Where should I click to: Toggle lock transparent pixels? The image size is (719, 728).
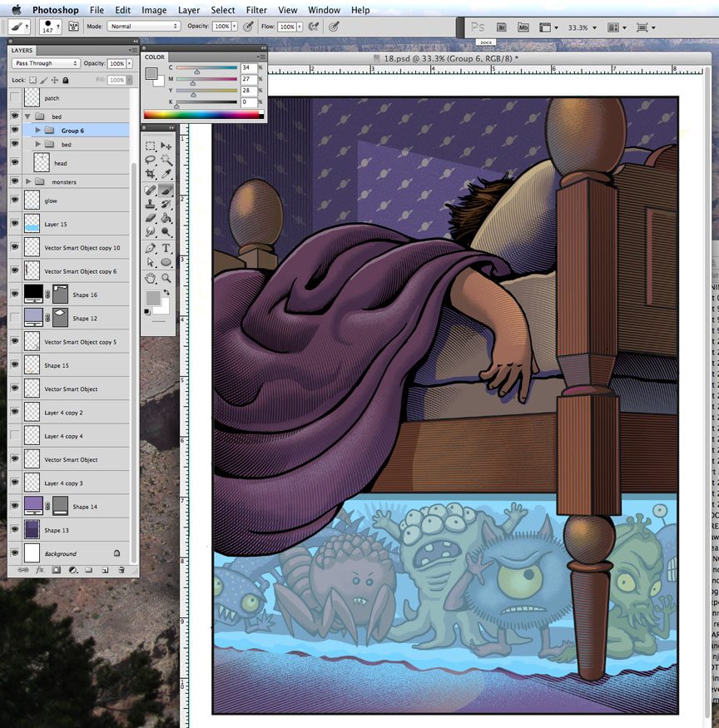[32, 80]
